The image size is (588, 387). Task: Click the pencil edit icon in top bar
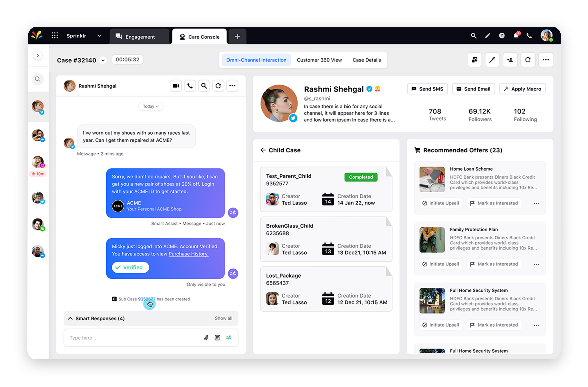click(x=487, y=36)
